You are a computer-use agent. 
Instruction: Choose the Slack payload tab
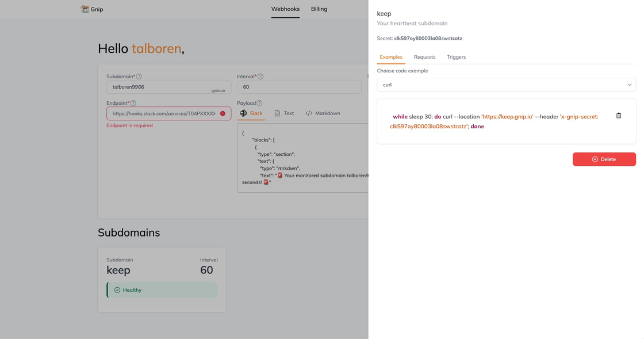[x=251, y=113]
